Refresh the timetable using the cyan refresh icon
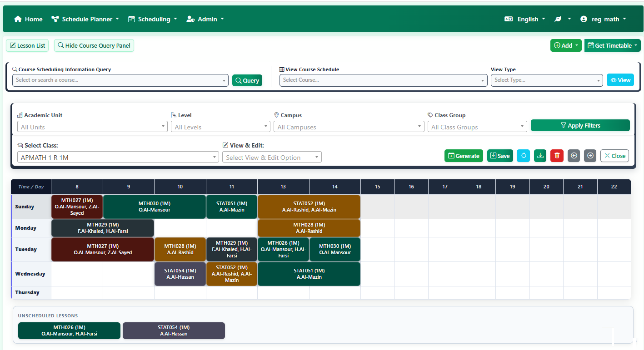Screen dimensions: 644x350 (x=523, y=156)
